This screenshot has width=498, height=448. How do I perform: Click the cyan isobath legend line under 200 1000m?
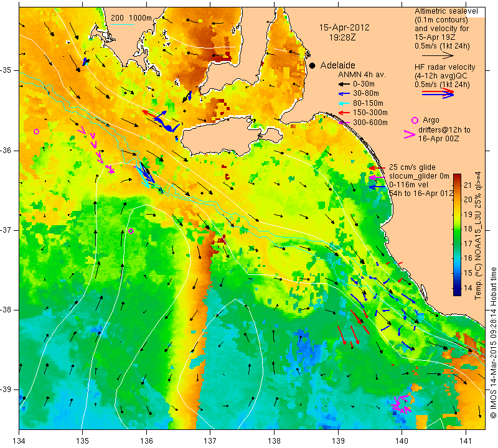123,24
